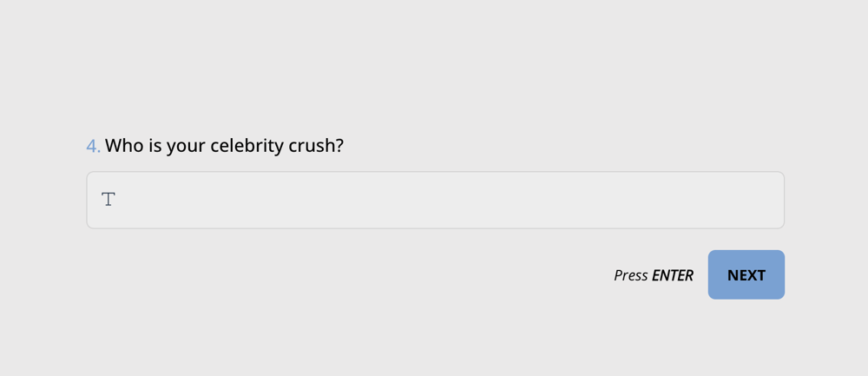This screenshot has height=376, width=868.
Task: Click the word "Who" in the question heading
Action: pyautogui.click(x=124, y=146)
